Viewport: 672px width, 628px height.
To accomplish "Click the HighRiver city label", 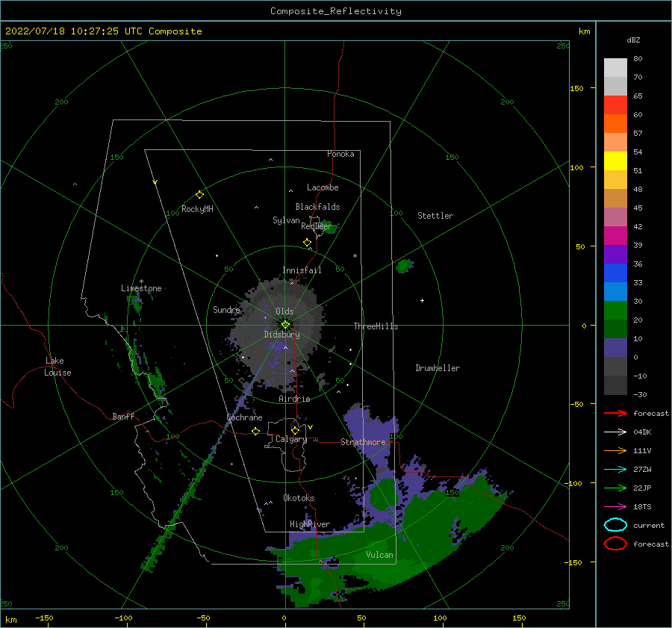I will (310, 524).
